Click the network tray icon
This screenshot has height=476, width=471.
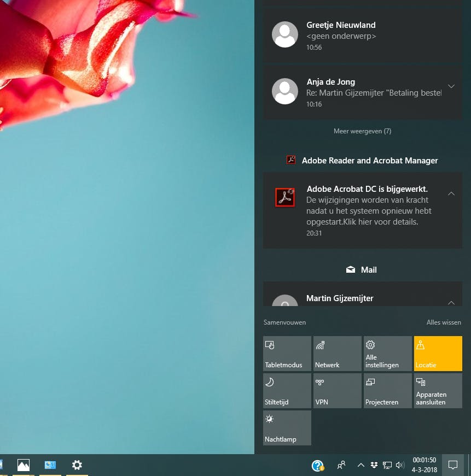(387, 465)
